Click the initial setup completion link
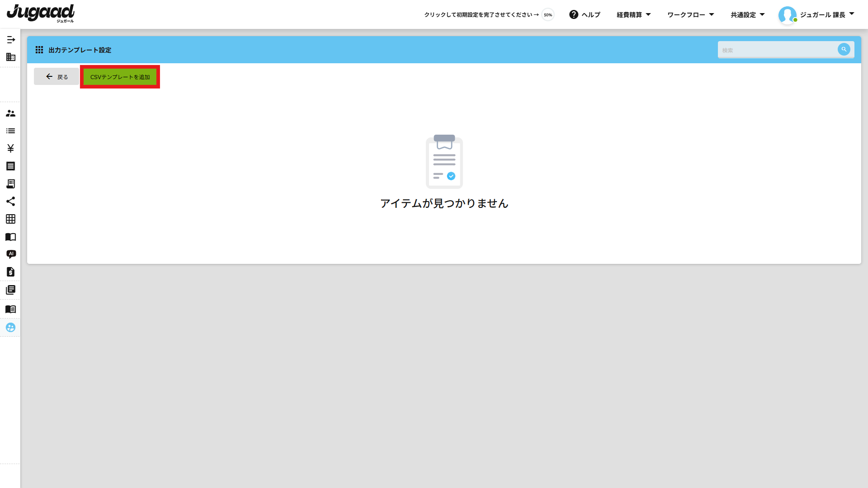This screenshot has width=868, height=488. point(481,15)
